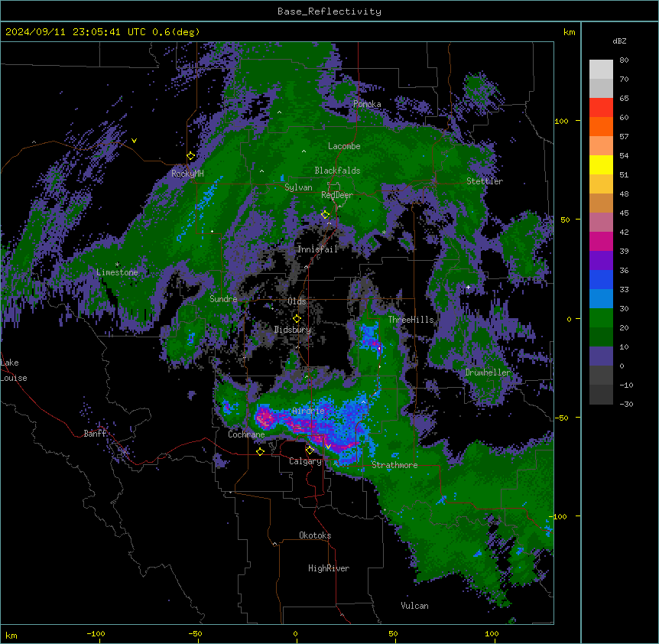
Task: Click the Limestone label
Action: pyautogui.click(x=117, y=272)
